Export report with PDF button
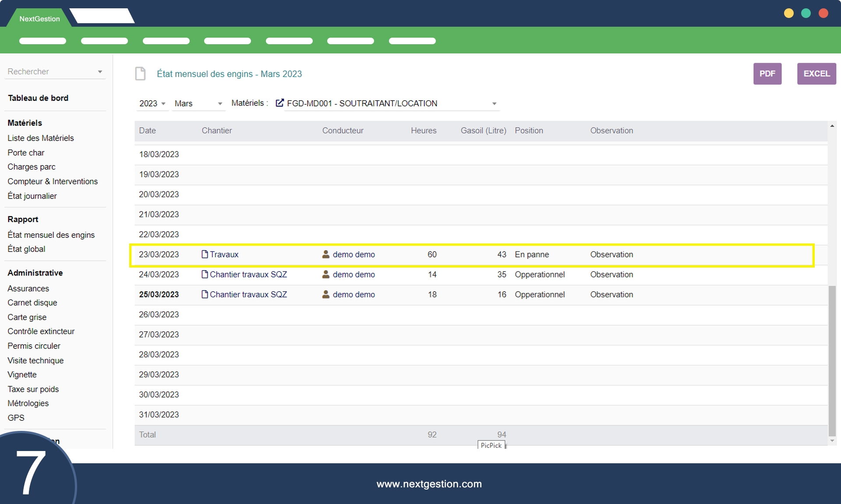The image size is (841, 504). (767, 74)
